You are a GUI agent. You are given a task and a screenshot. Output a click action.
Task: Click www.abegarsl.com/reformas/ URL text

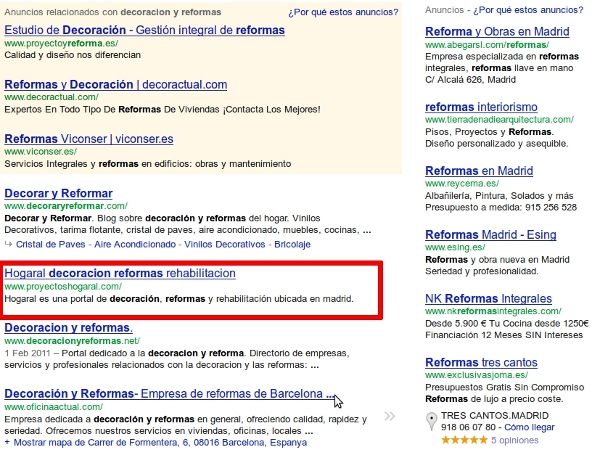[x=487, y=45]
